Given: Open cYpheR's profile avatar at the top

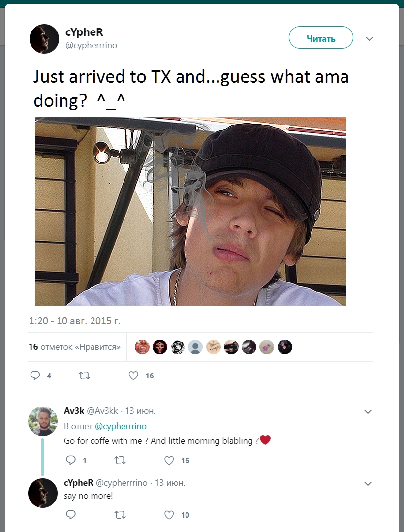Looking at the screenshot, I should click(44, 38).
